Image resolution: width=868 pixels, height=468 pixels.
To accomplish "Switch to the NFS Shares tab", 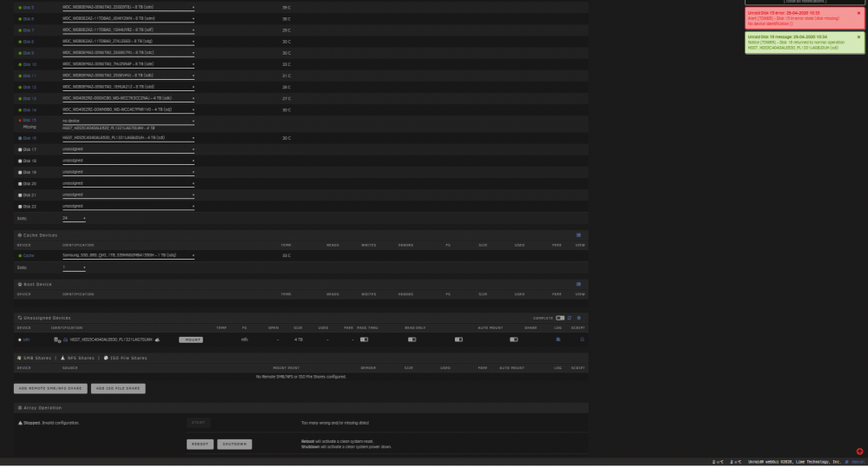I will [77, 359].
